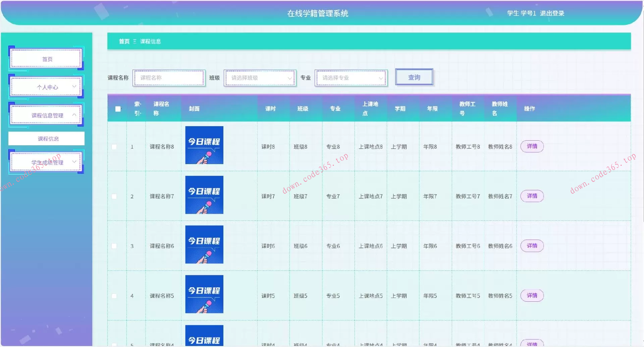This screenshot has height=347, width=644.
Task: Expand the 个人中心 sidebar menu
Action: pos(46,87)
